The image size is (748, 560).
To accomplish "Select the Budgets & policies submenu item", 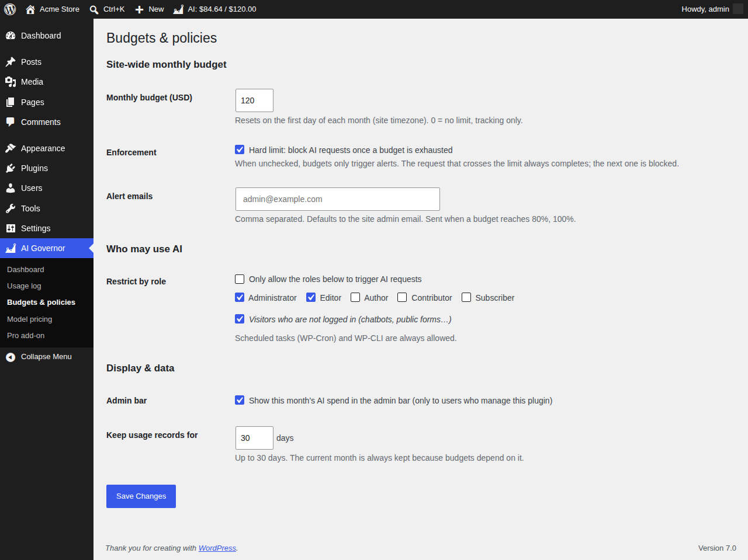I will tap(47, 302).
